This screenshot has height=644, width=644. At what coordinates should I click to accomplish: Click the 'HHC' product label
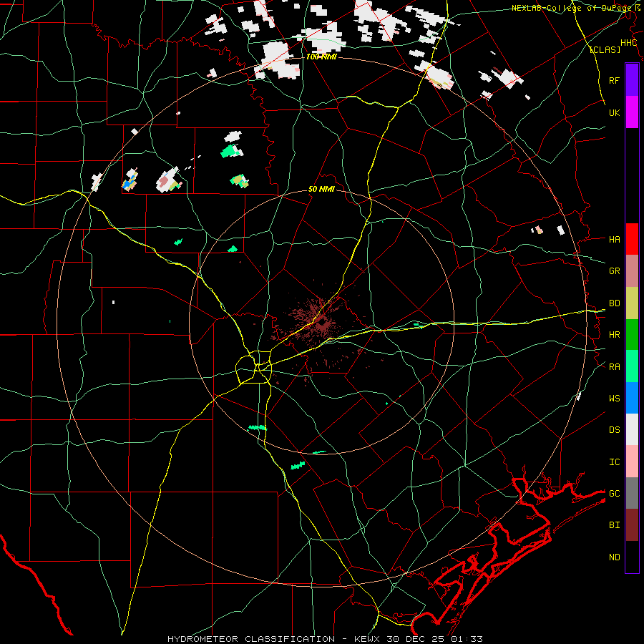(628, 43)
